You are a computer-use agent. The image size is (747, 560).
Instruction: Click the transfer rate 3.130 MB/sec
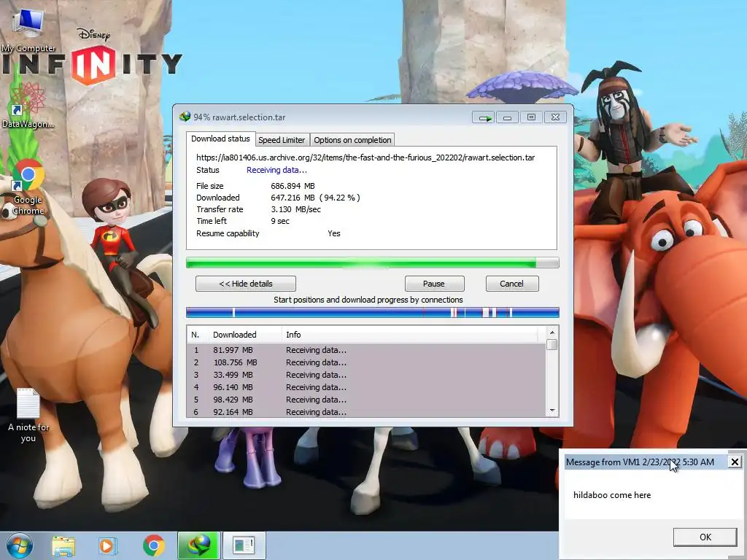point(295,209)
